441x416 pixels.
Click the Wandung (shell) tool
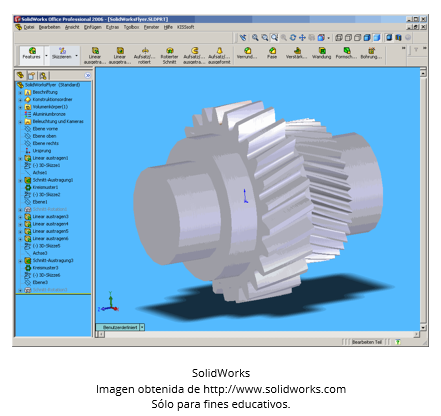pos(322,53)
